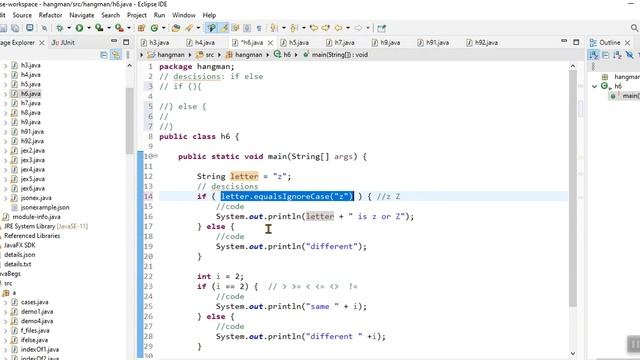The height and width of the screenshot is (360, 640).
Task: Toggle Mark Occurrences highlighter icon
Action: pos(224,28)
